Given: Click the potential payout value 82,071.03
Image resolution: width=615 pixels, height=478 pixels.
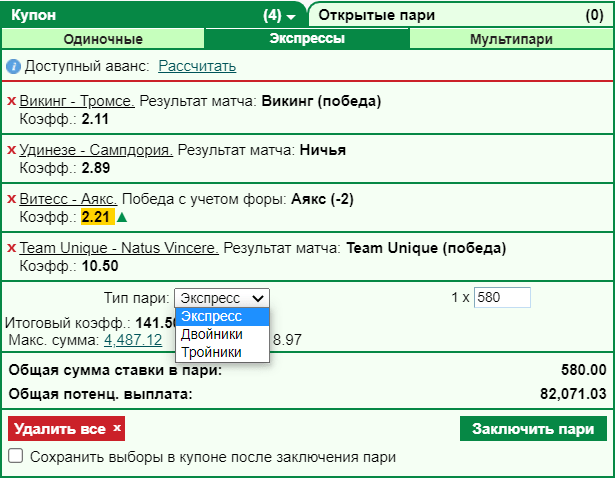Looking at the screenshot, I should click(x=573, y=394).
